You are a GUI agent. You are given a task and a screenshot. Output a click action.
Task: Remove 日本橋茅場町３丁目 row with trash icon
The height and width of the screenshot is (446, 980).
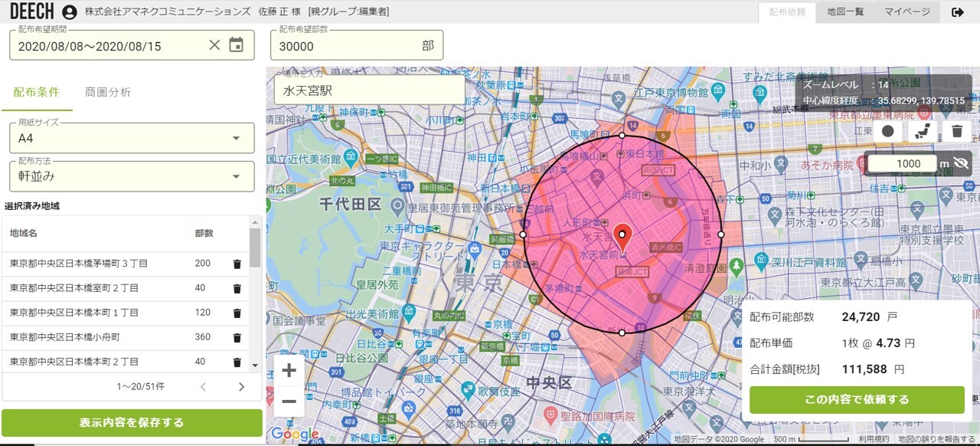[237, 264]
